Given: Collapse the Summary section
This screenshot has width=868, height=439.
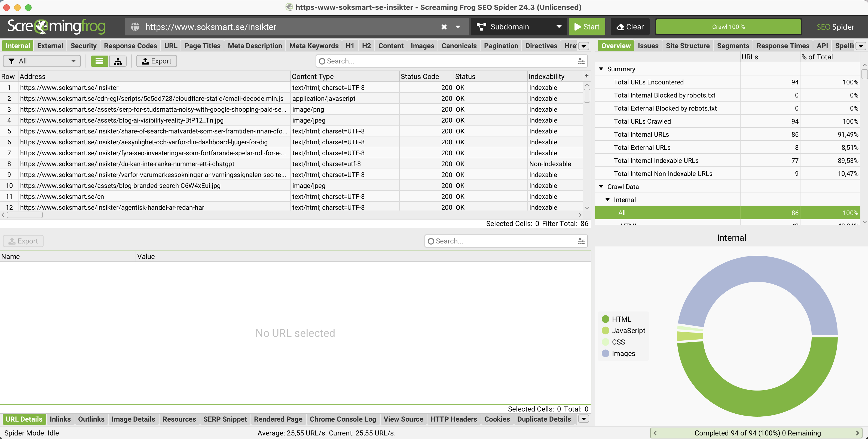Looking at the screenshot, I should pos(601,69).
